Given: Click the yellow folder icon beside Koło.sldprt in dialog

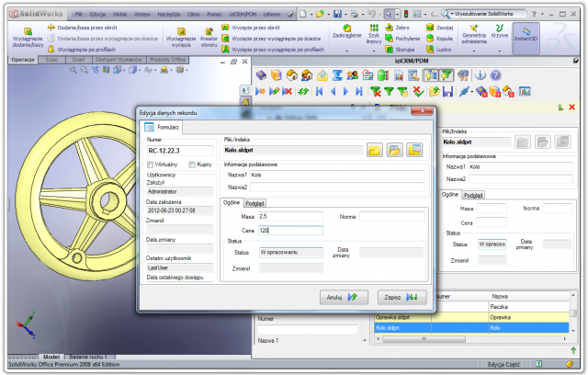Looking at the screenshot, I should 375,150.
